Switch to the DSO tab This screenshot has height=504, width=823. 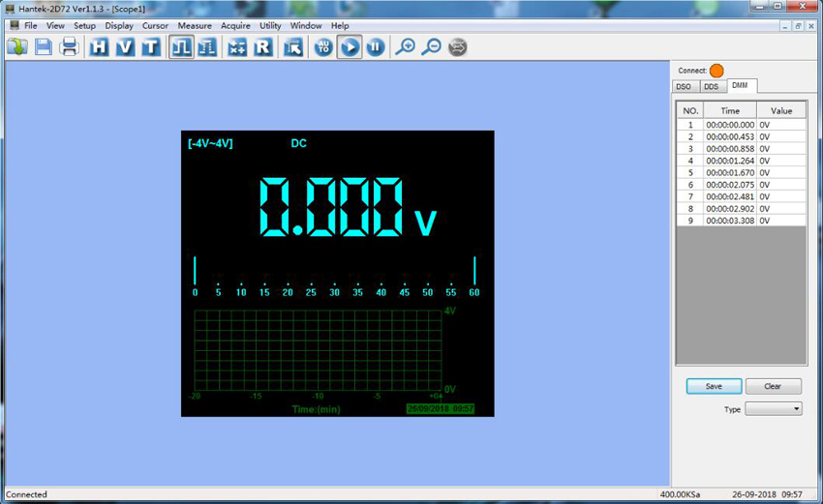coord(685,86)
